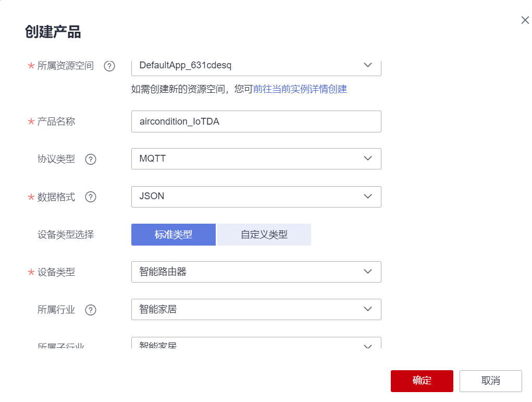Open the 所属行业 智能家居 dropdown
Image resolution: width=532 pixels, height=402 pixels.
256,309
